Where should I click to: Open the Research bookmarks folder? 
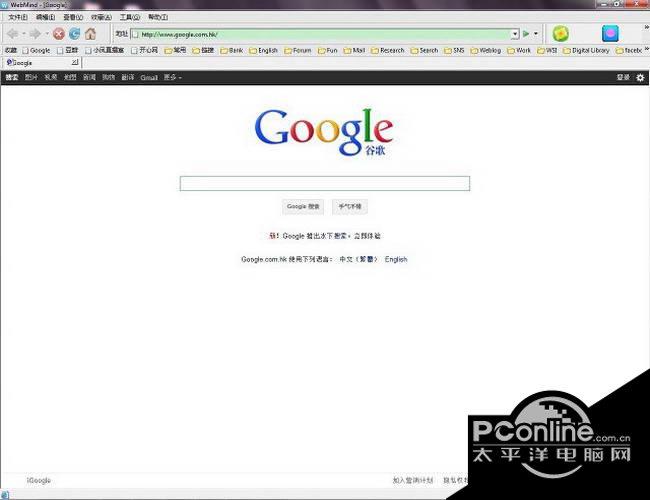point(388,51)
